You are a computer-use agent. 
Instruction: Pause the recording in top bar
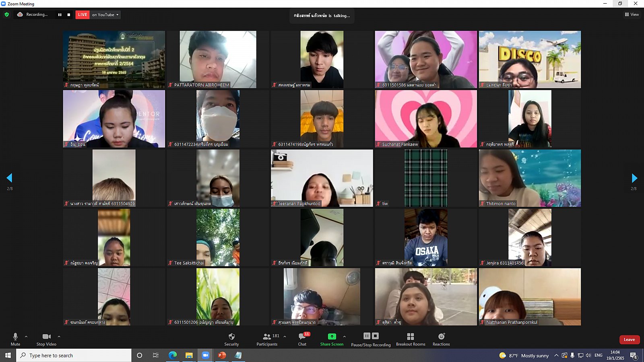point(60,14)
